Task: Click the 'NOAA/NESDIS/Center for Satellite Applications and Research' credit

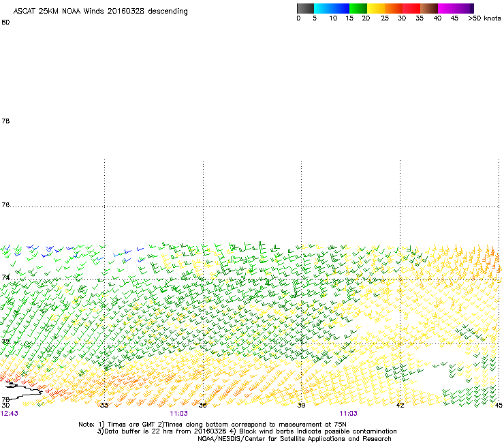Action: click(x=294, y=439)
